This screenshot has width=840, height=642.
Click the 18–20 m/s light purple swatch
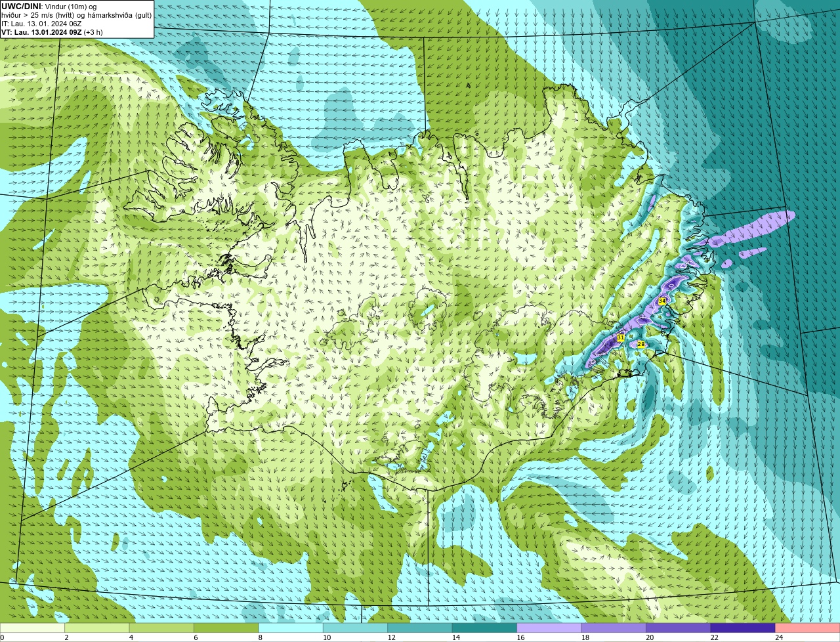[614, 628]
